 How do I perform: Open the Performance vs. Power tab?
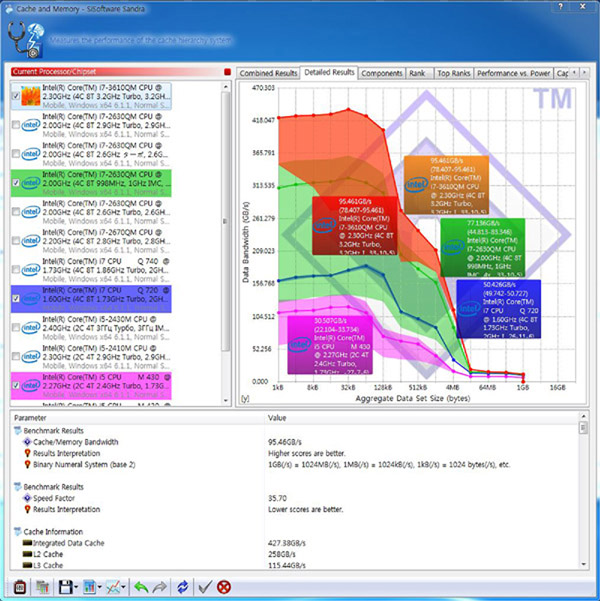[x=513, y=73]
